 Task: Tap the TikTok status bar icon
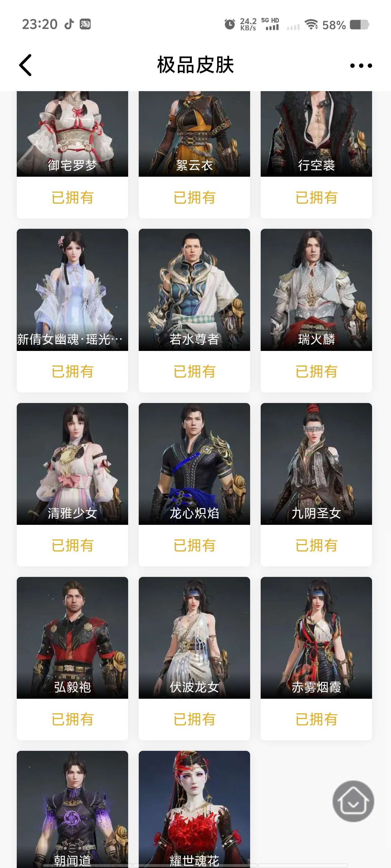(69, 24)
